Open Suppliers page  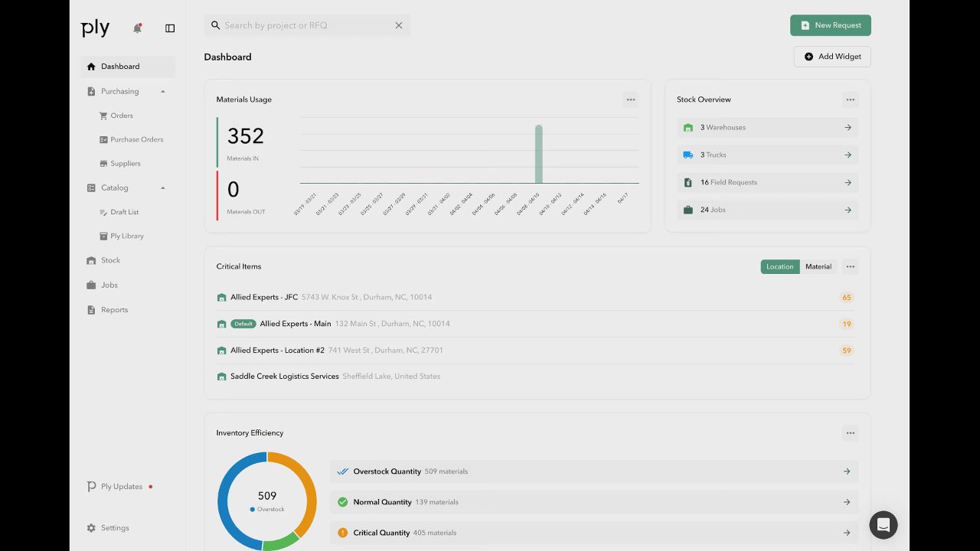125,164
